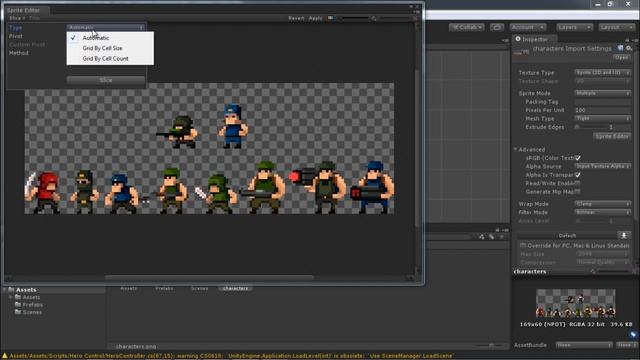Toggle the RGB/alpha view icon in Sprite Editor
Viewport: 640px width, 360px height.
[331, 18]
